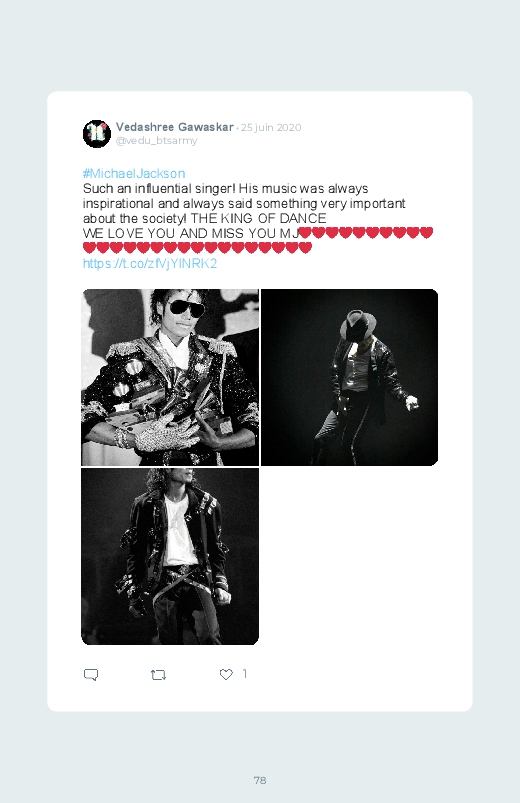Click the 25 juin 2020 timestamp

[271, 127]
